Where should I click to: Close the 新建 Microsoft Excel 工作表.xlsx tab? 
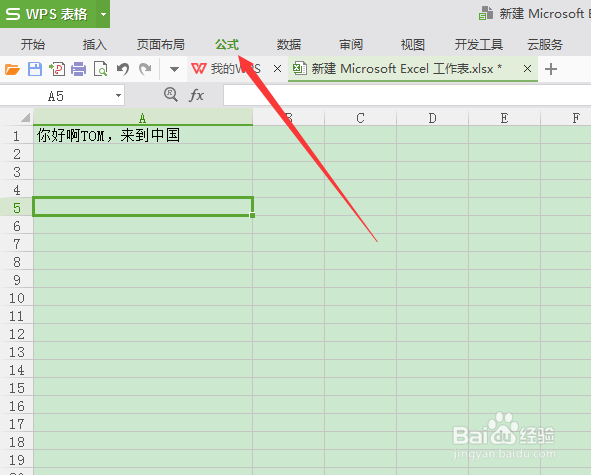click(x=527, y=69)
